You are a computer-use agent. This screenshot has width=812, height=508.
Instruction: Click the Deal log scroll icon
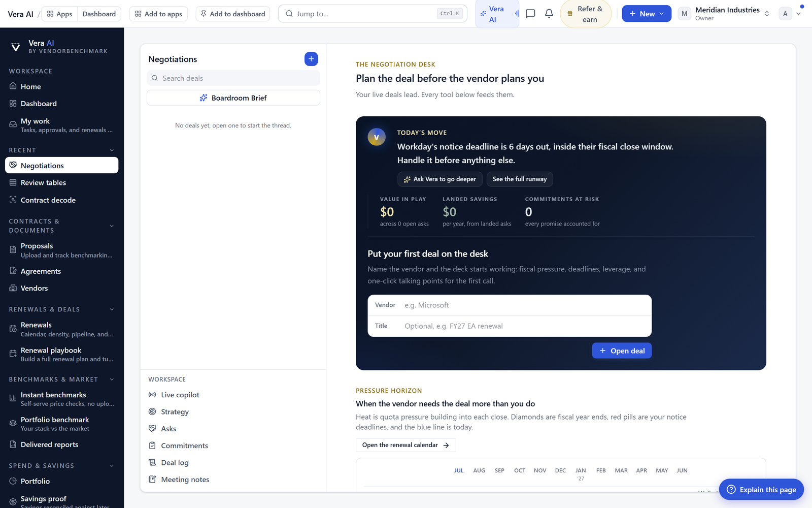pyautogui.click(x=152, y=462)
